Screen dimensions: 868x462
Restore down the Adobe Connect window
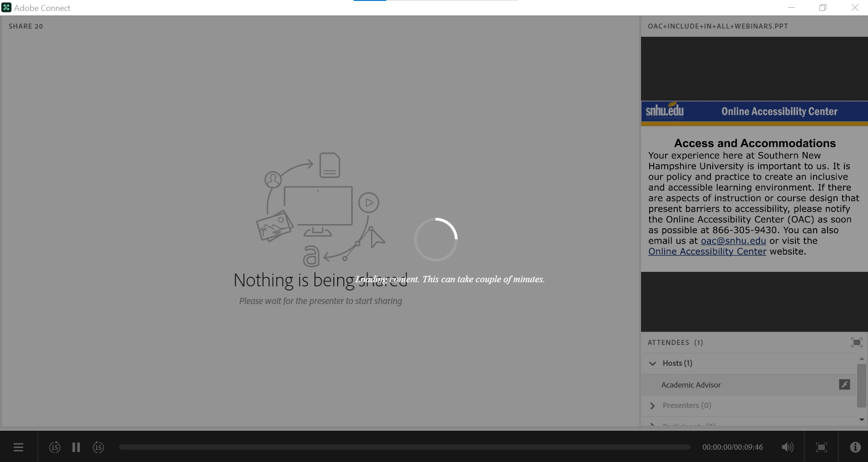pyautogui.click(x=823, y=8)
